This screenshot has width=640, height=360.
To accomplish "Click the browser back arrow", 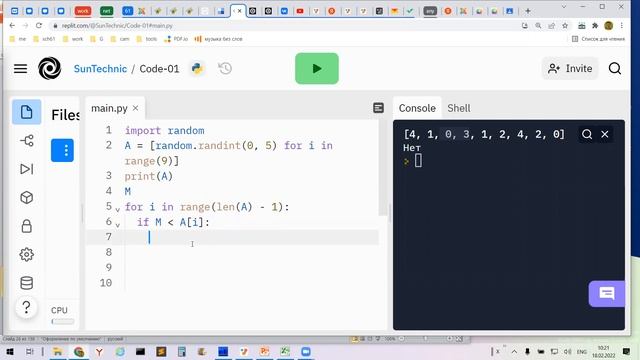I will click(x=12, y=25).
